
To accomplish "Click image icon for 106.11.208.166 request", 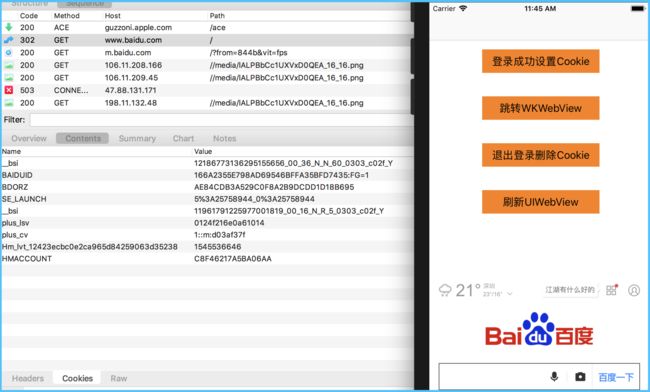I will (x=9, y=65).
